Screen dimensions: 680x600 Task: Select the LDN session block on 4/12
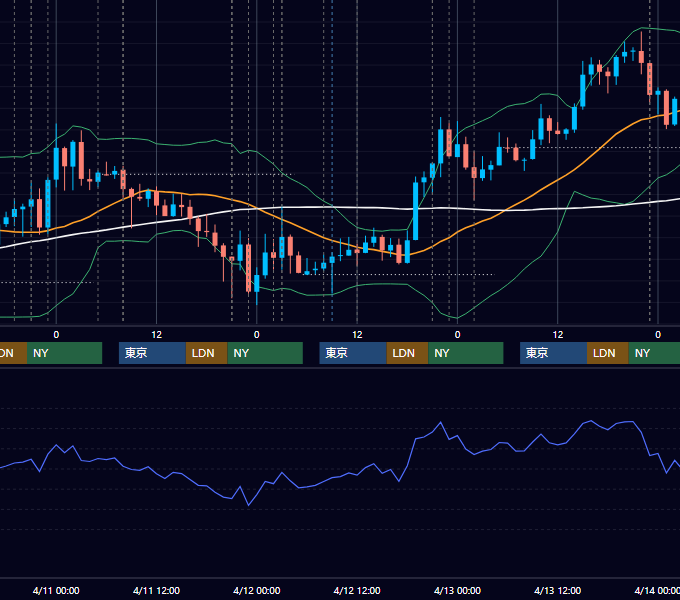(x=407, y=353)
